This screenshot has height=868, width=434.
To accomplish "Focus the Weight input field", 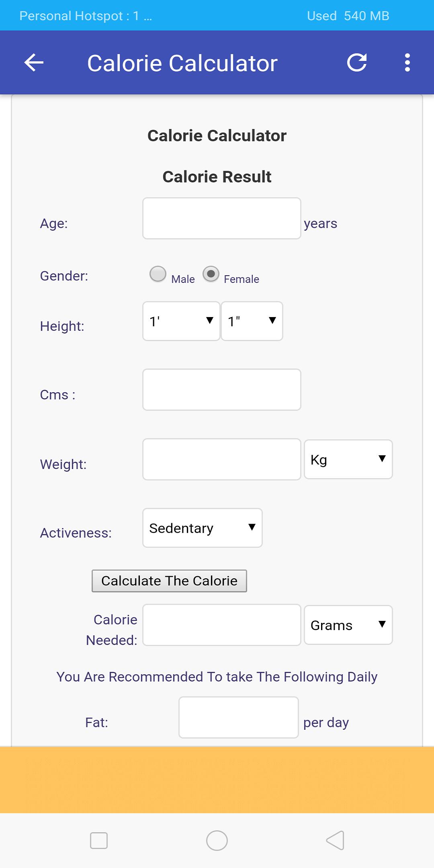I will coord(222,459).
